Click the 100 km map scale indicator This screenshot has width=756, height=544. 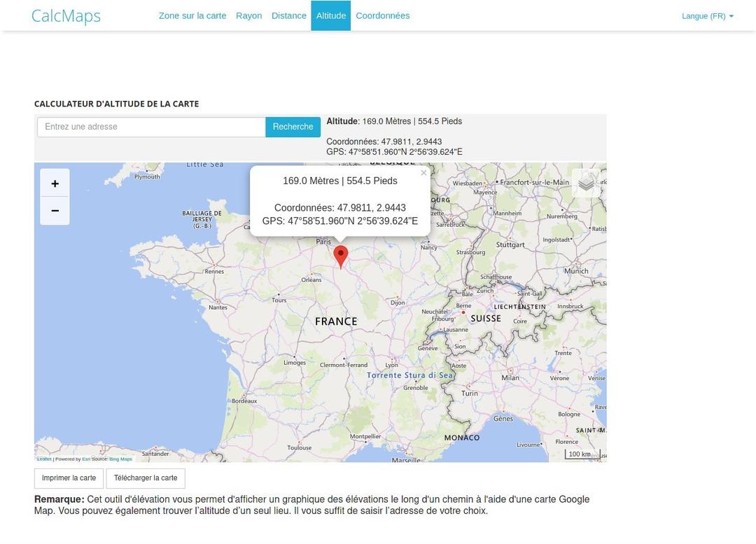(580, 454)
